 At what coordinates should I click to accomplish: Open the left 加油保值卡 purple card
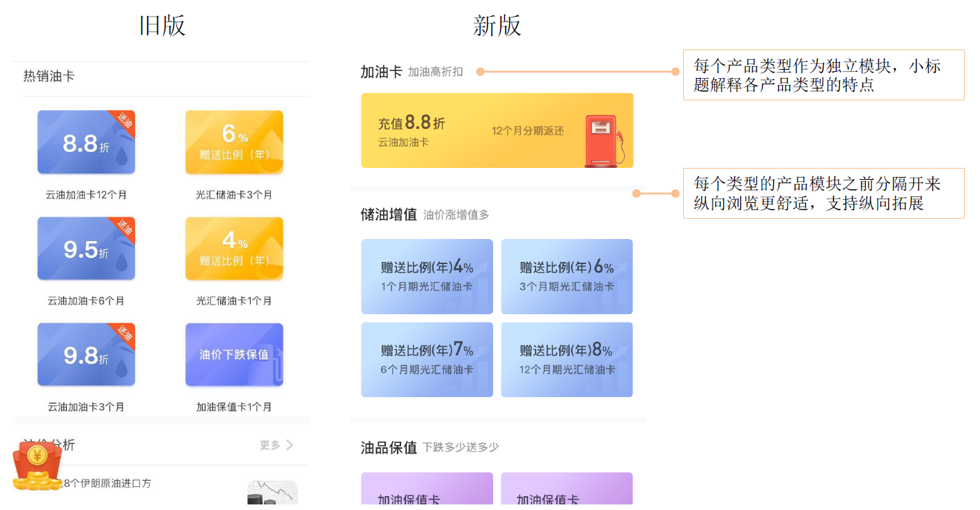point(427,489)
